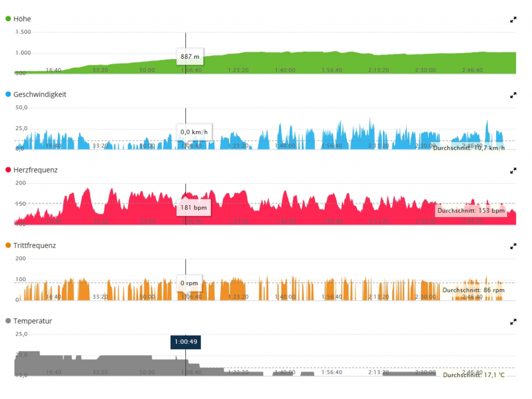Viewport: 532px width, 399px height.
Task: Click the 2:30:00 time label in Herzfrequenz chart
Action: pos(425,221)
